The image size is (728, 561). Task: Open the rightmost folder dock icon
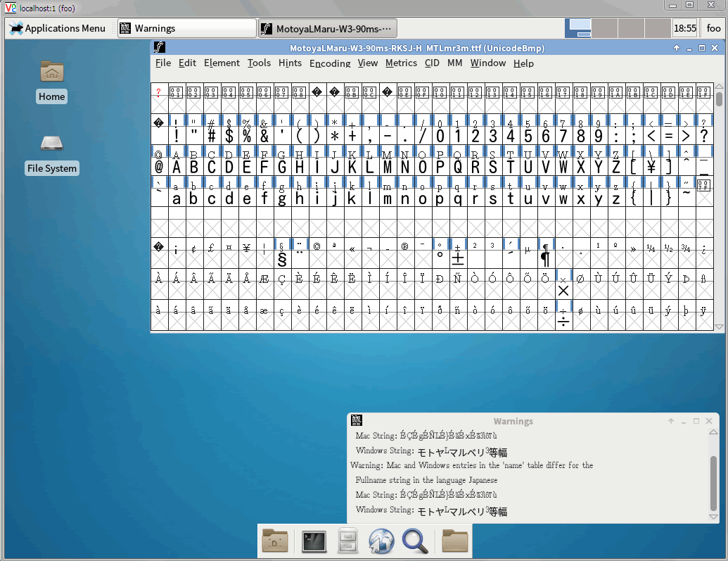[455, 541]
